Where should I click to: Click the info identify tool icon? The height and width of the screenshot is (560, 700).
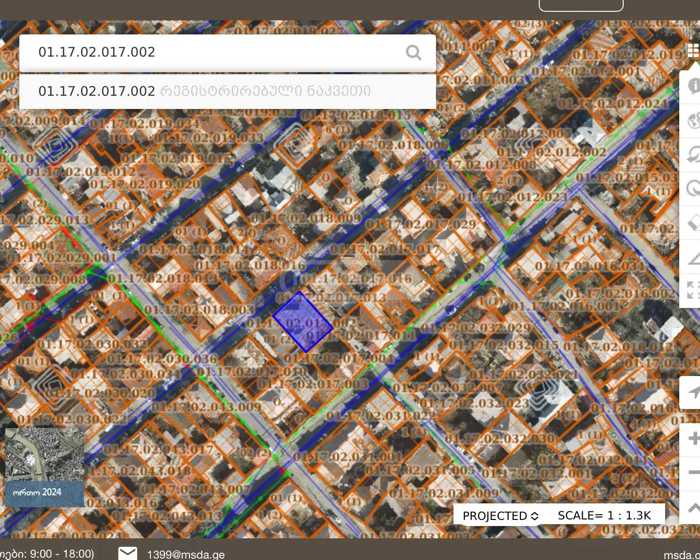pyautogui.click(x=693, y=87)
